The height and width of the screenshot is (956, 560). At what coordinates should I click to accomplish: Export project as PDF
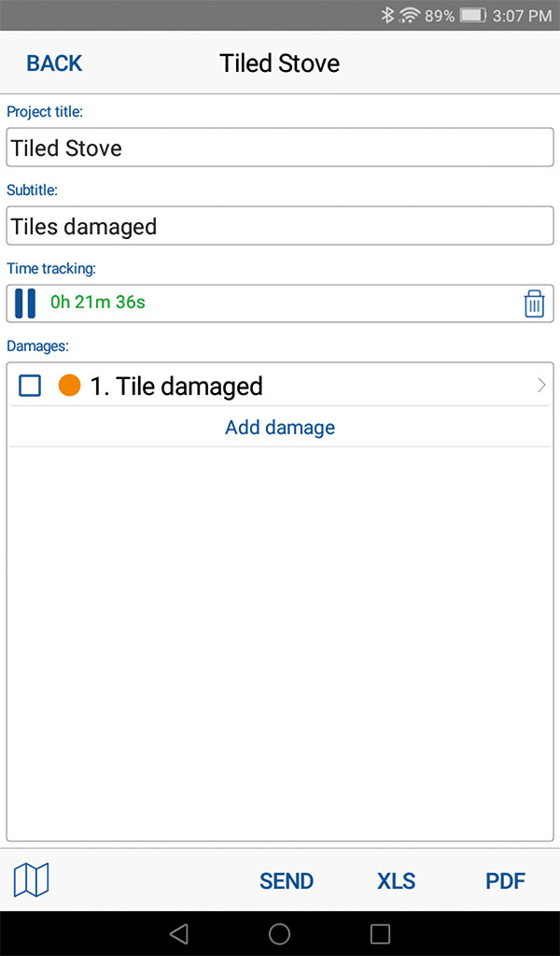click(x=505, y=880)
